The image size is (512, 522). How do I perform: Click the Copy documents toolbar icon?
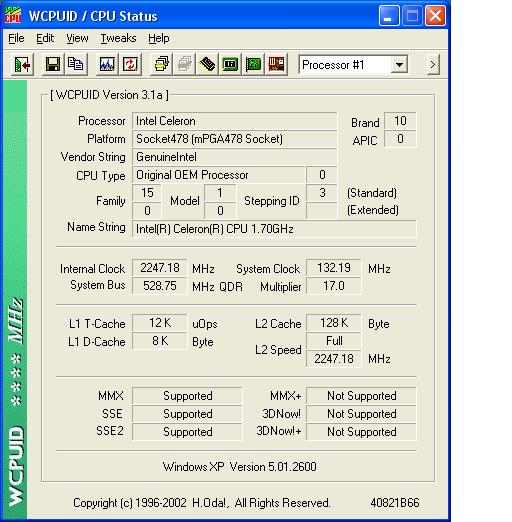point(76,64)
